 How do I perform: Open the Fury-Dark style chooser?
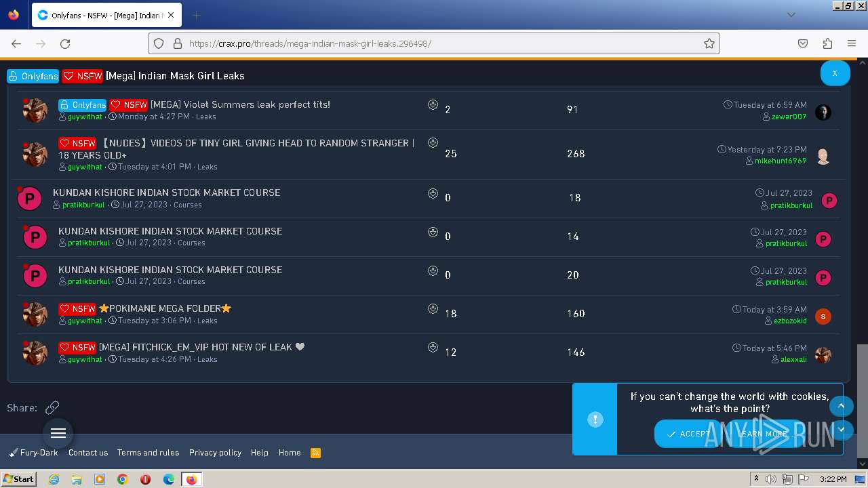[34, 453]
